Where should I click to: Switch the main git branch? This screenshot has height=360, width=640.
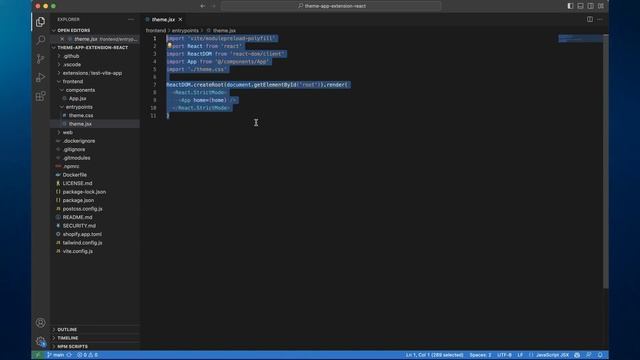[x=56, y=355]
